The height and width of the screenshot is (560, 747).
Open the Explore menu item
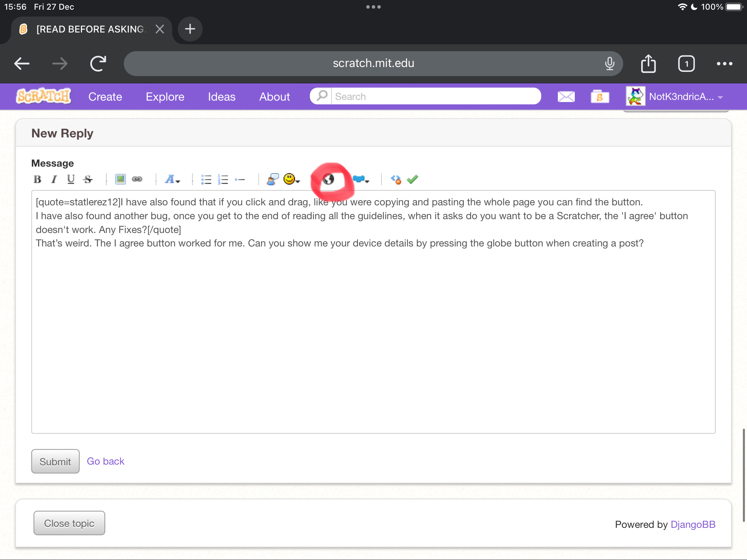pos(165,96)
